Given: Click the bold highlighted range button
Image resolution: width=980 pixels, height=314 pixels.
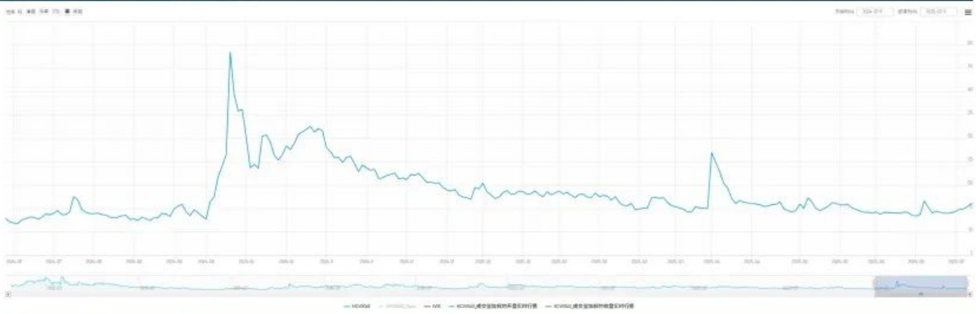Looking at the screenshot, I should pyautogui.click(x=67, y=13).
